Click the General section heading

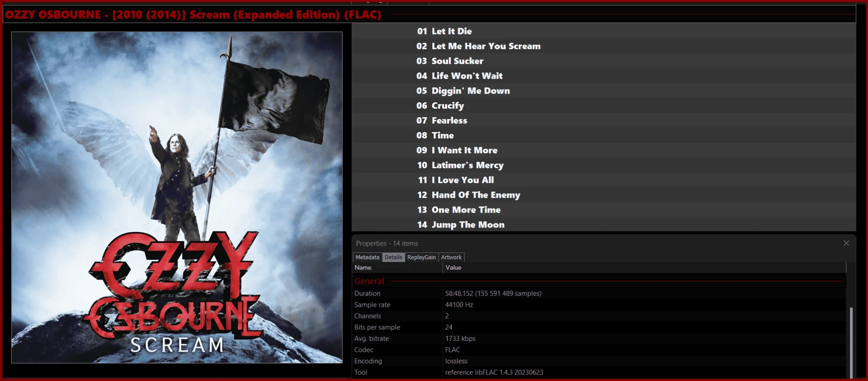(x=369, y=281)
